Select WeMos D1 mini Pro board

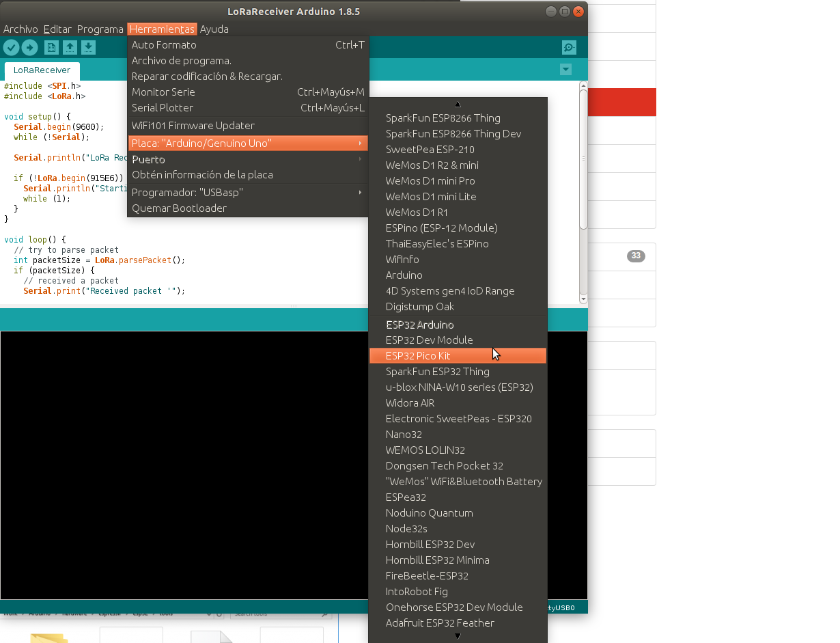click(x=458, y=181)
